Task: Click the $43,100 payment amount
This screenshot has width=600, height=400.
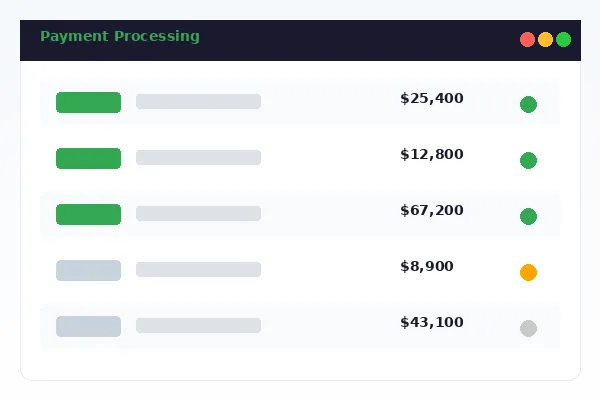Action: coord(431,323)
